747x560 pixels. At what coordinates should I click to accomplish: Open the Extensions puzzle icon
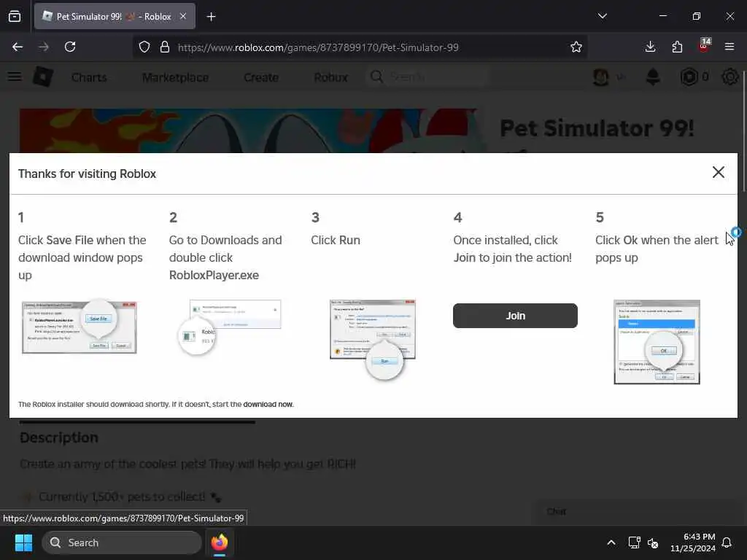[x=677, y=47]
